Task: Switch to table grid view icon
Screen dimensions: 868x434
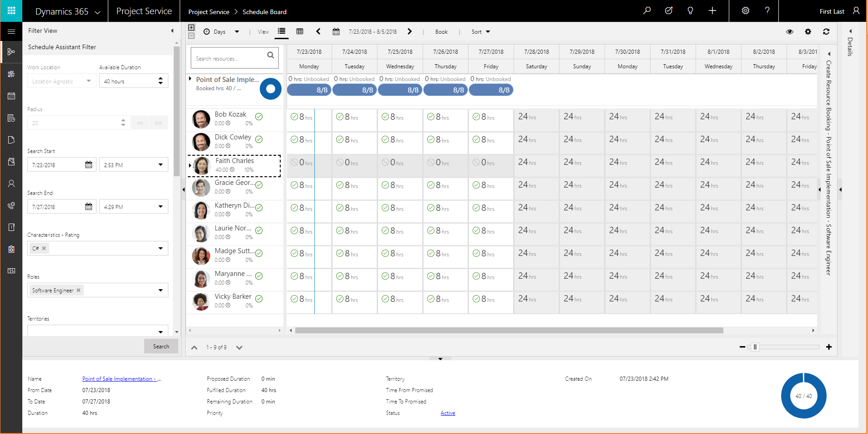Action: pyautogui.click(x=300, y=31)
